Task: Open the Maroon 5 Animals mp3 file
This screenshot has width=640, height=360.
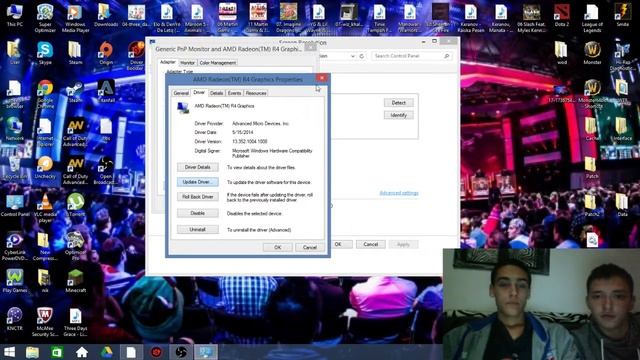Action: (197, 18)
